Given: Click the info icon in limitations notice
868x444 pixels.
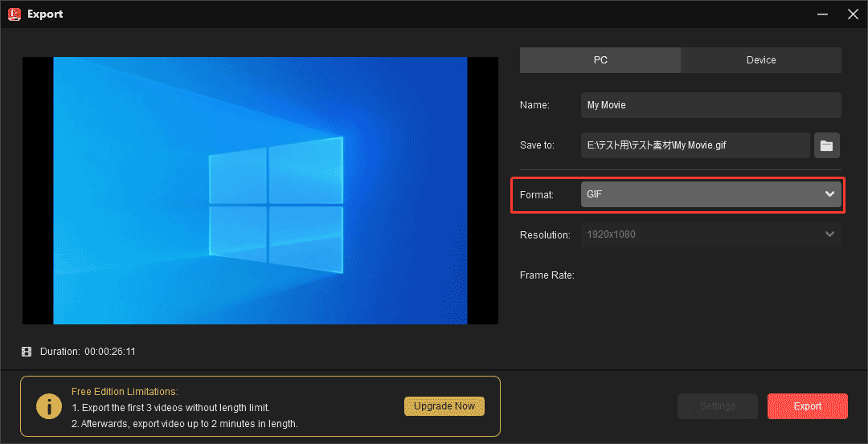Looking at the screenshot, I should (x=49, y=406).
